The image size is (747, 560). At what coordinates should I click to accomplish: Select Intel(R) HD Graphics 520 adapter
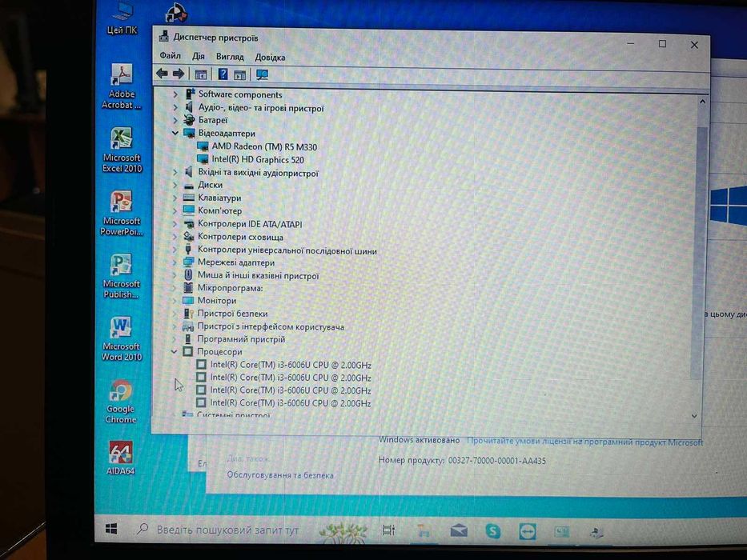click(x=258, y=159)
